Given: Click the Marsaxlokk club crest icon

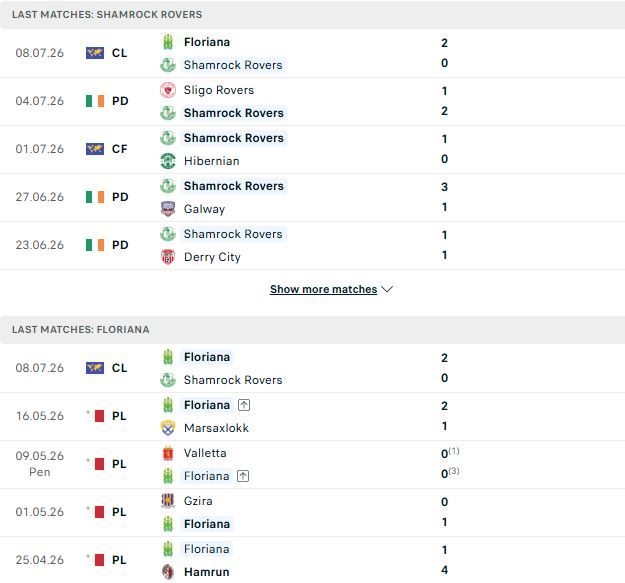Looking at the screenshot, I should (168, 428).
